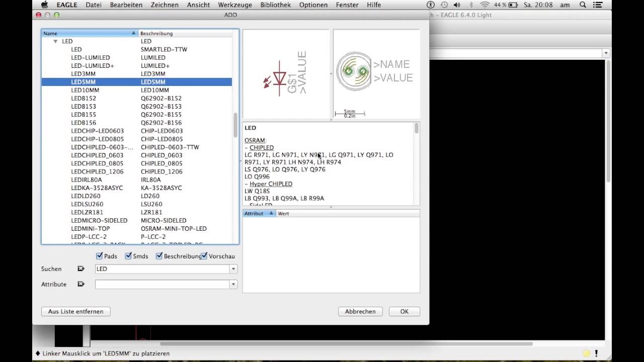The width and height of the screenshot is (644, 362).
Task: Open the Bluetooth status icon
Action: pos(471,5)
